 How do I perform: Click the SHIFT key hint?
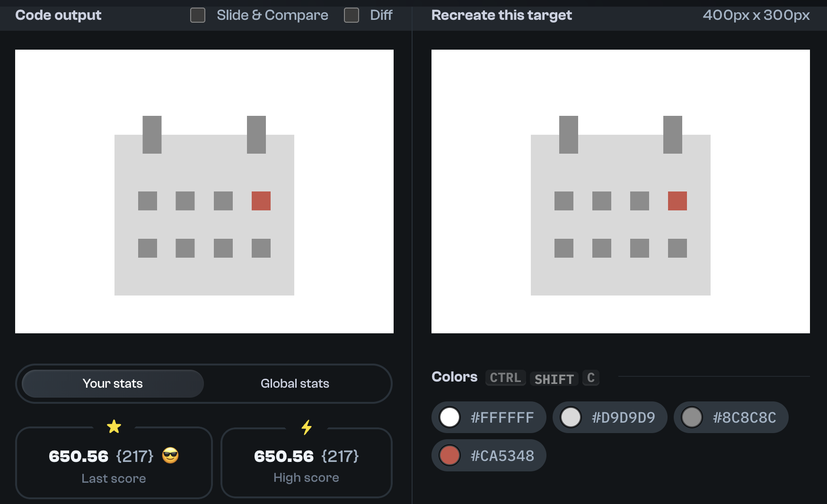[554, 378]
